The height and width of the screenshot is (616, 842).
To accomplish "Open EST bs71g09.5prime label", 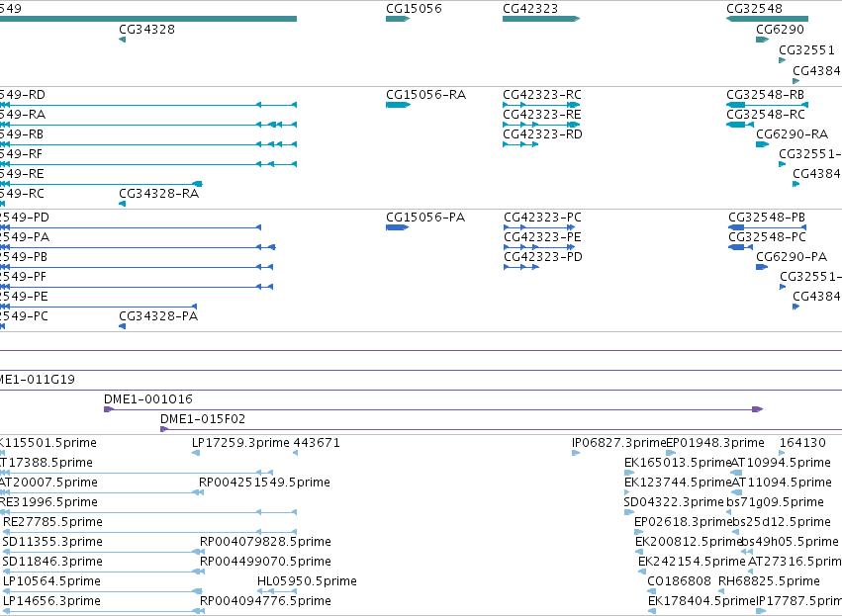I will (775, 502).
